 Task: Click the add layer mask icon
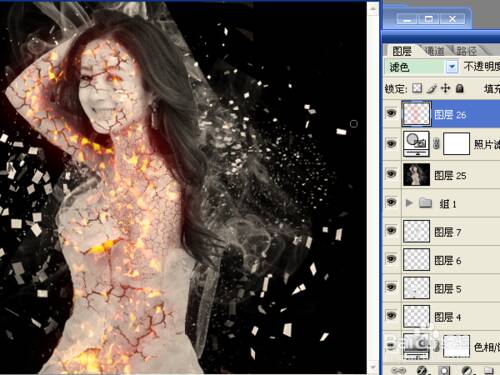pyautogui.click(x=444, y=370)
